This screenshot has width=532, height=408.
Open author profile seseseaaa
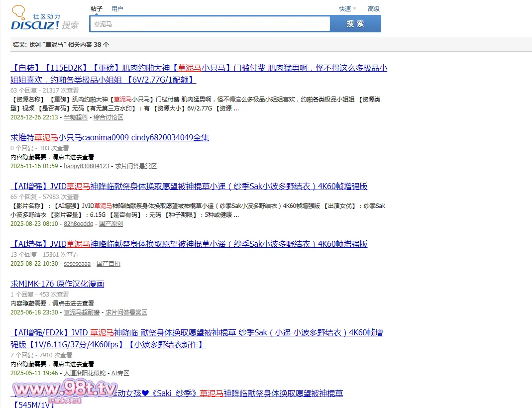tap(77, 264)
